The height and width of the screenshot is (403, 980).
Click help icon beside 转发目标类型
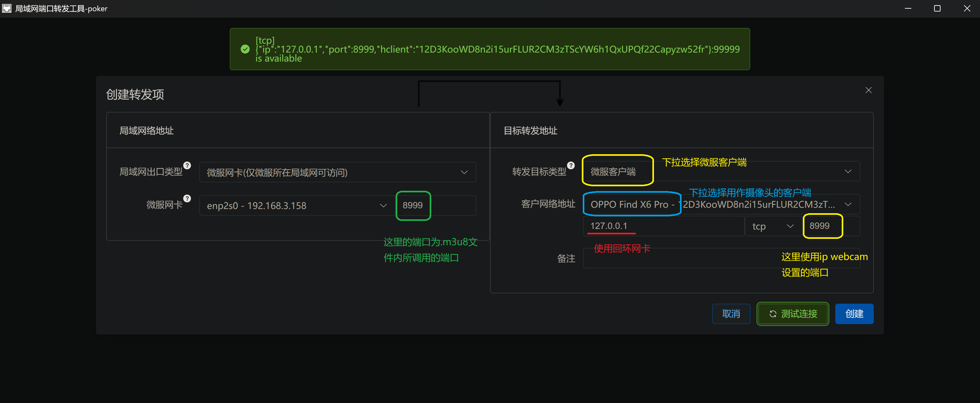click(x=571, y=165)
